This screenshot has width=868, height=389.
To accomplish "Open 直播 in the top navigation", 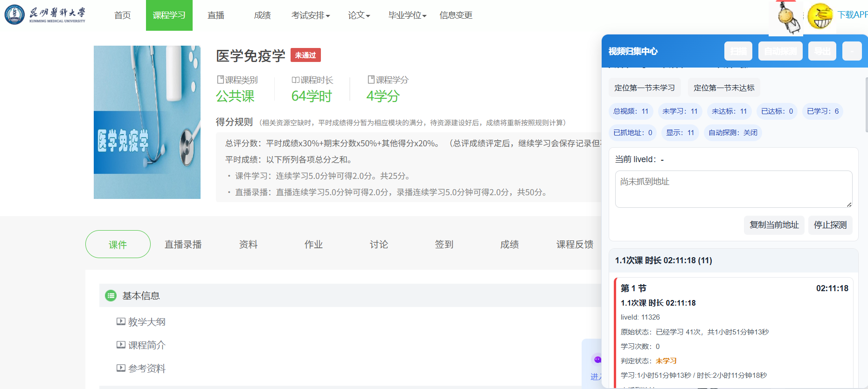I will pos(216,15).
